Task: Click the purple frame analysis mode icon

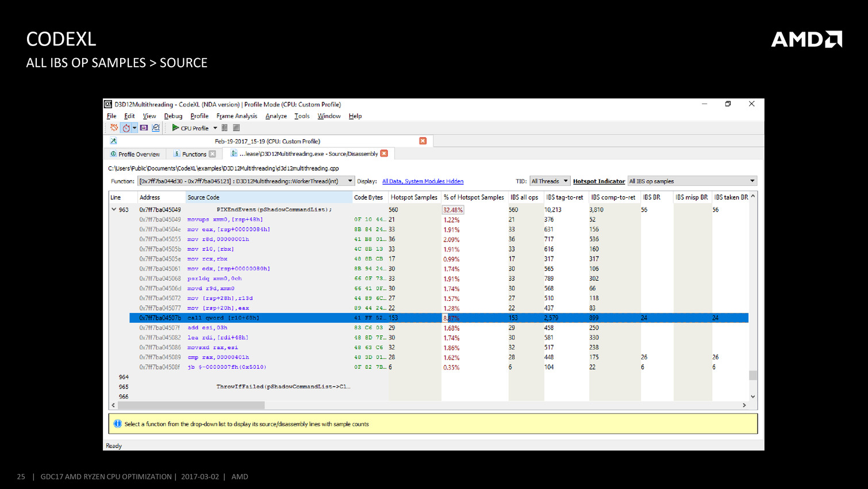Action: point(144,128)
